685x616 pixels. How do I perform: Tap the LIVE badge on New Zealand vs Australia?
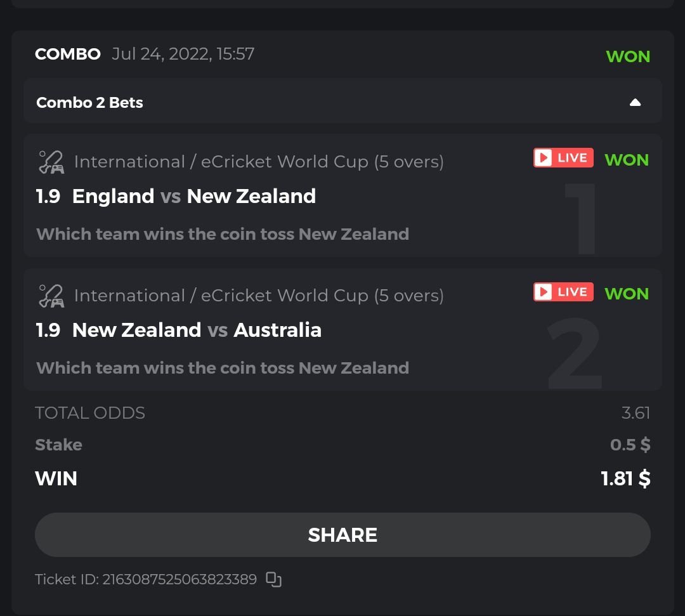pyautogui.click(x=563, y=292)
